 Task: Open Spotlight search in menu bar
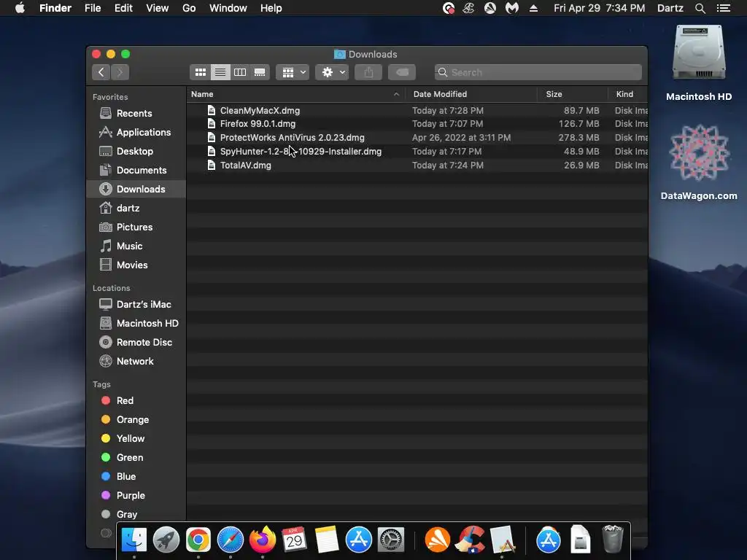(700, 8)
